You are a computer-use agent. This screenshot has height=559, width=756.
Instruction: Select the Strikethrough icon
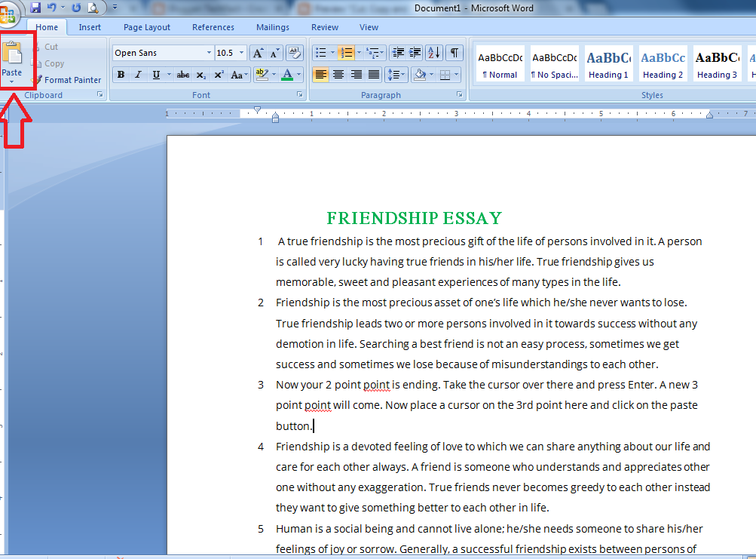coord(182,75)
